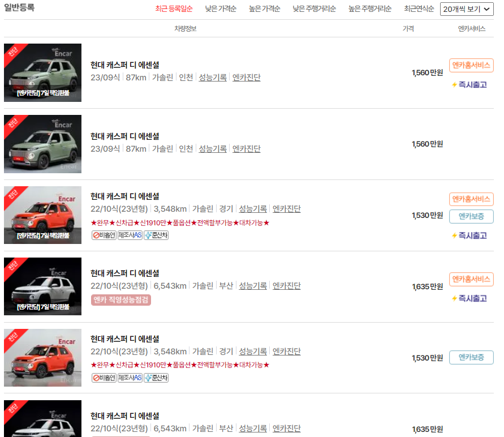Click 제조사AS badge on second orange listing
This screenshot has width=504, height=437.
tap(130, 378)
